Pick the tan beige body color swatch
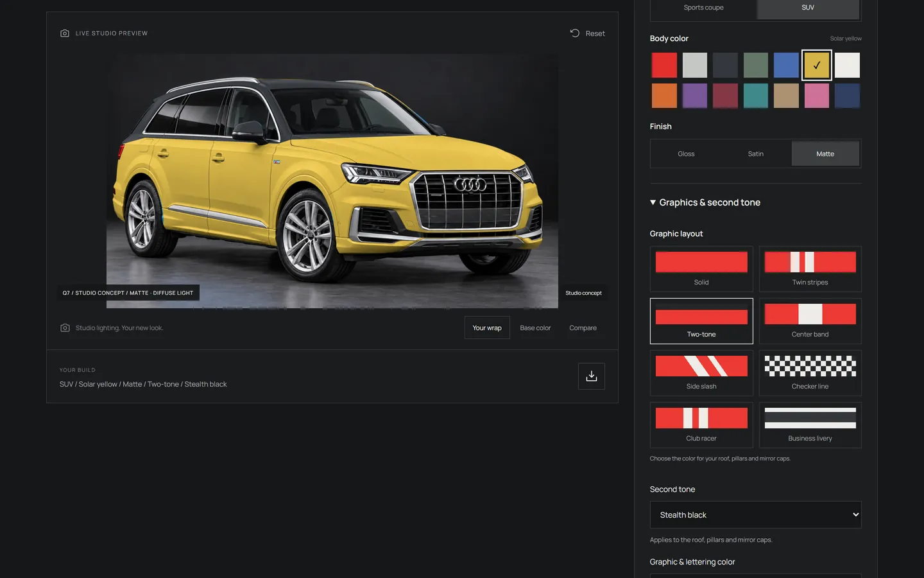Image resolution: width=924 pixels, height=578 pixels. 786,96
